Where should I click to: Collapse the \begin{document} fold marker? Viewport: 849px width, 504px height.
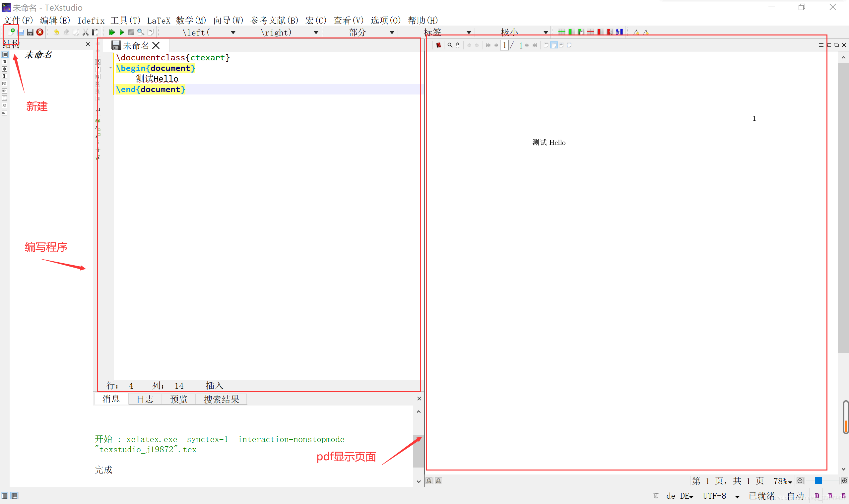[111, 68]
